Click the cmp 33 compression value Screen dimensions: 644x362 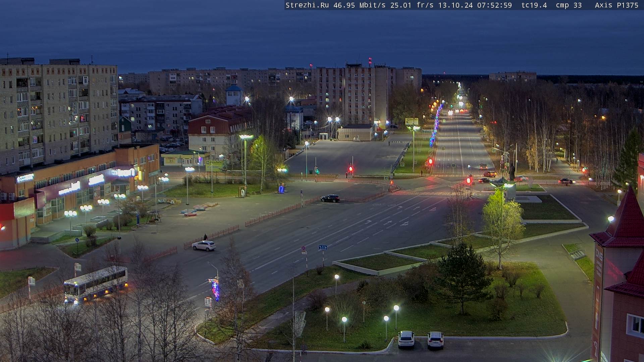click(569, 5)
